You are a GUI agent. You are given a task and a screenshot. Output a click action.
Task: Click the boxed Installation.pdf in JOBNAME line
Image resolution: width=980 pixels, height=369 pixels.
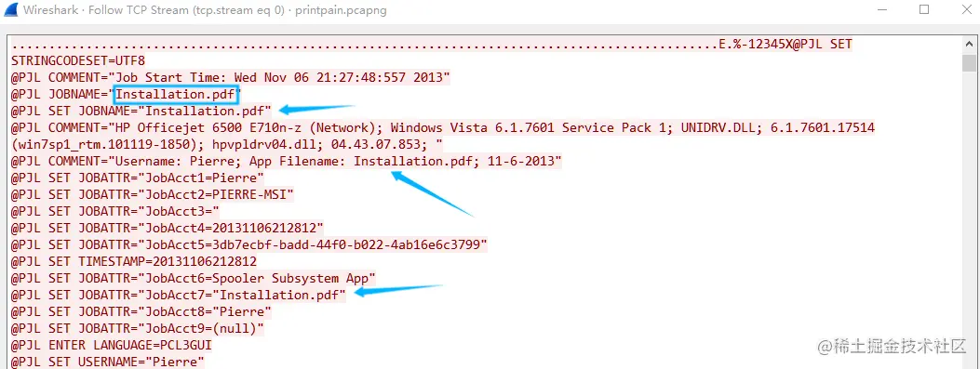176,94
